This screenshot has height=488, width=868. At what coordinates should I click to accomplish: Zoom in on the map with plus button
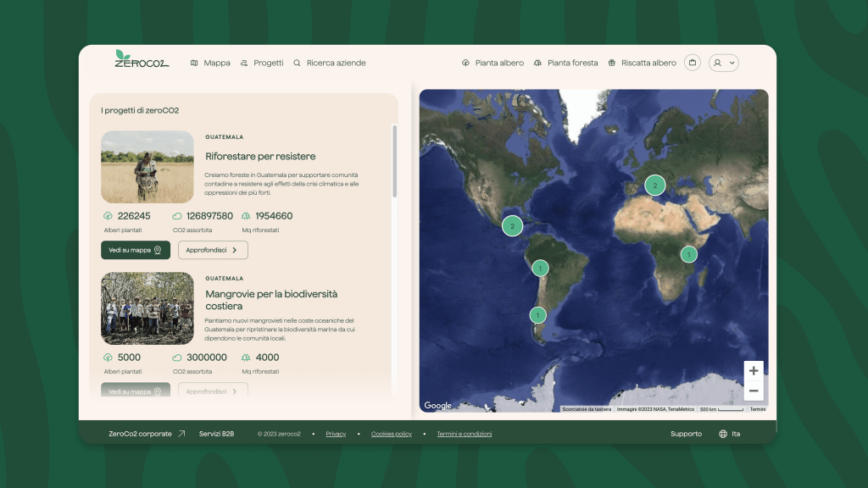pos(754,371)
